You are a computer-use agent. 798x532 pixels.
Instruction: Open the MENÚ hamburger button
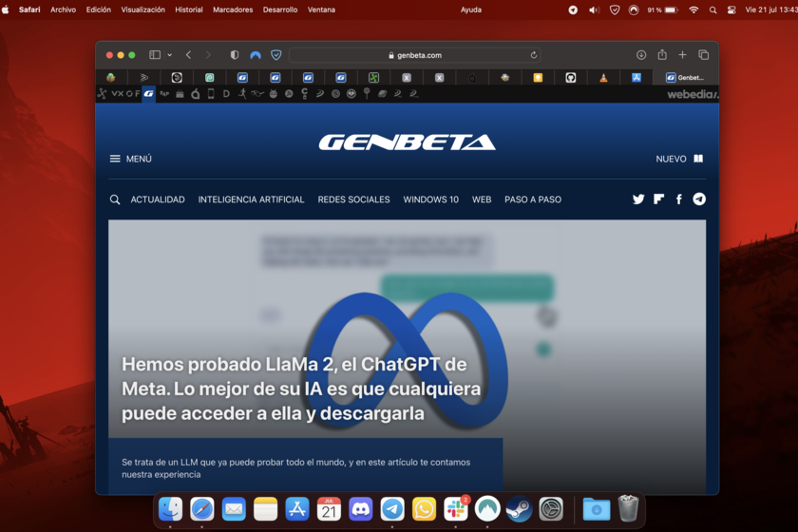click(131, 159)
